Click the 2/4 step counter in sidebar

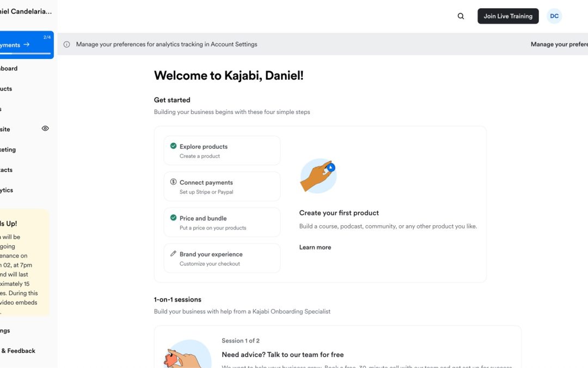pyautogui.click(x=47, y=37)
